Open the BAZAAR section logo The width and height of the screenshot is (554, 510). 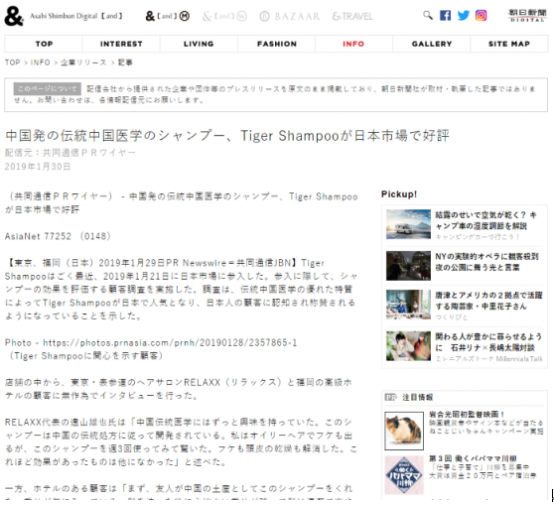(x=290, y=17)
